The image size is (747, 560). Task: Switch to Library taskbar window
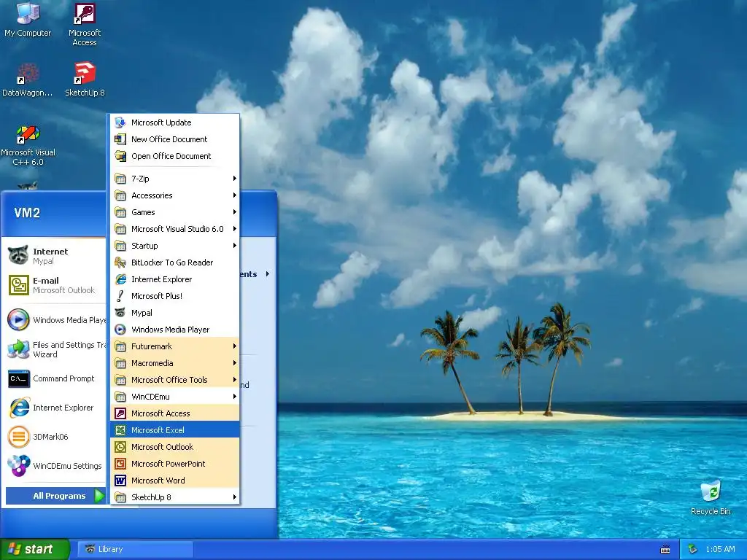click(136, 549)
